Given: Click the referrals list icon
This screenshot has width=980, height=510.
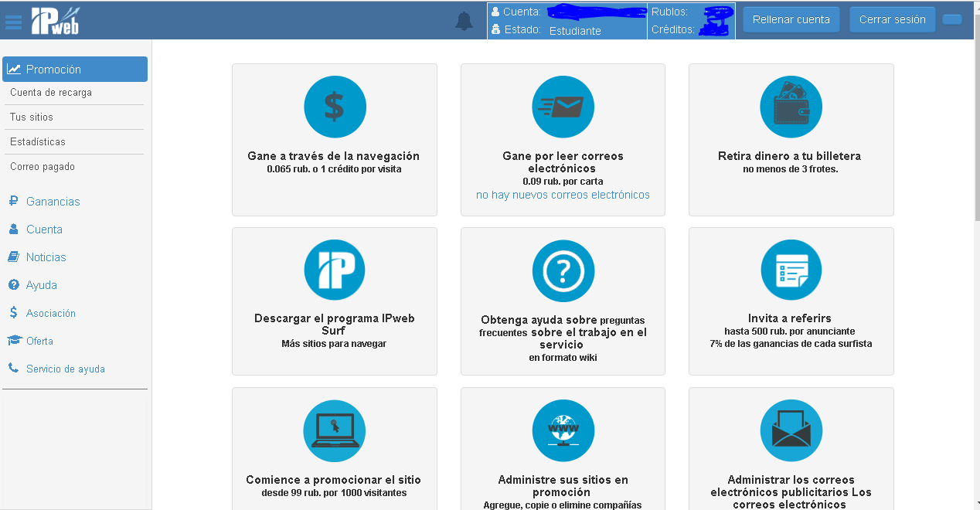Looking at the screenshot, I should click(791, 270).
